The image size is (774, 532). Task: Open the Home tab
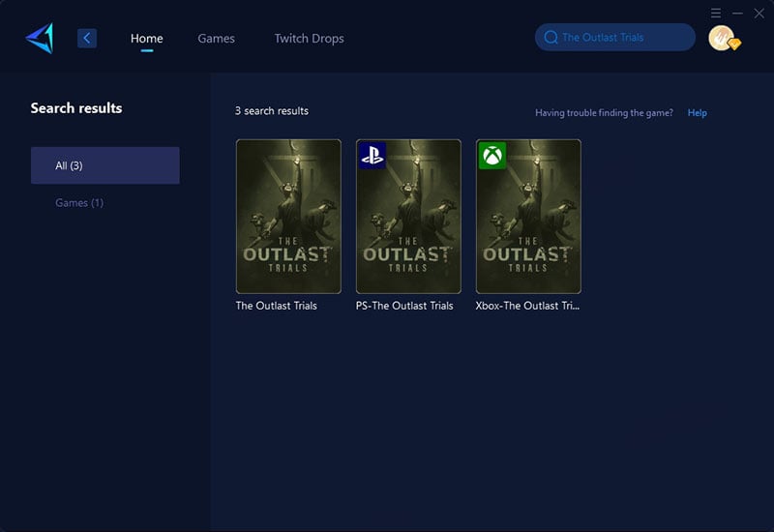[147, 38]
